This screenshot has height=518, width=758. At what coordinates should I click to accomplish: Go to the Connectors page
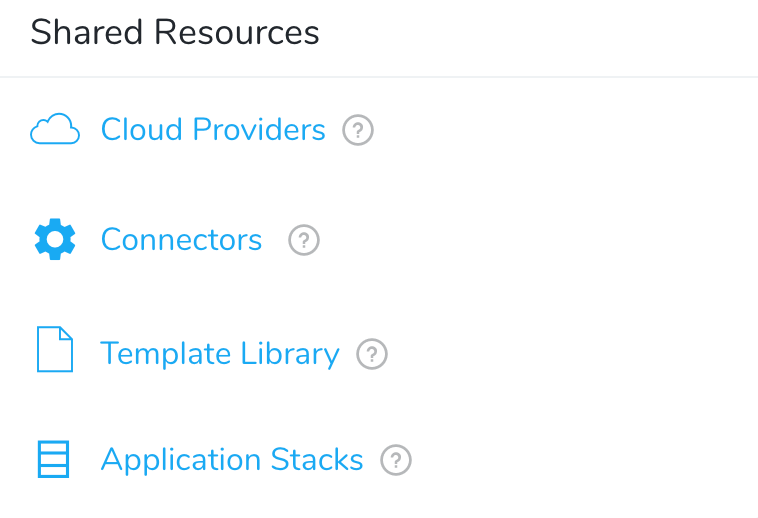pyautogui.click(x=181, y=240)
